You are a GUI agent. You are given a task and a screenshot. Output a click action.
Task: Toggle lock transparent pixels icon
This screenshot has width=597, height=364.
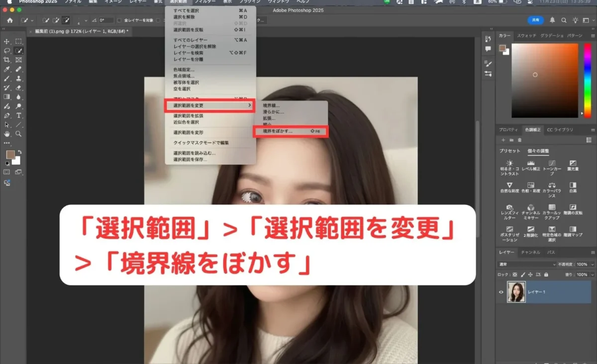(515, 274)
